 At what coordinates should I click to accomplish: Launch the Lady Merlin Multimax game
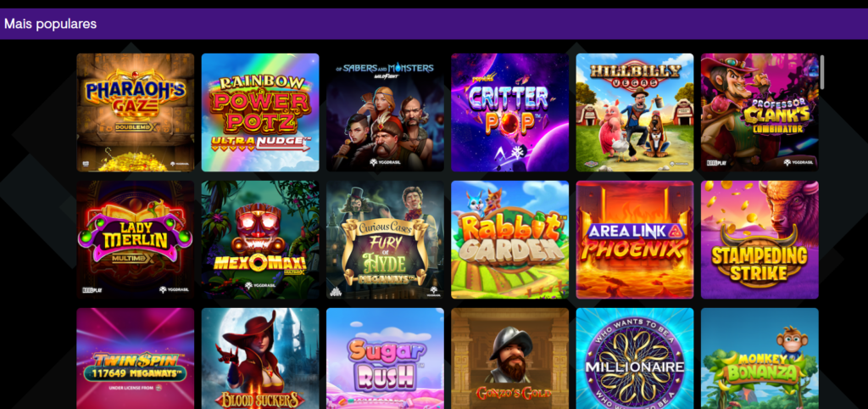[x=135, y=240]
